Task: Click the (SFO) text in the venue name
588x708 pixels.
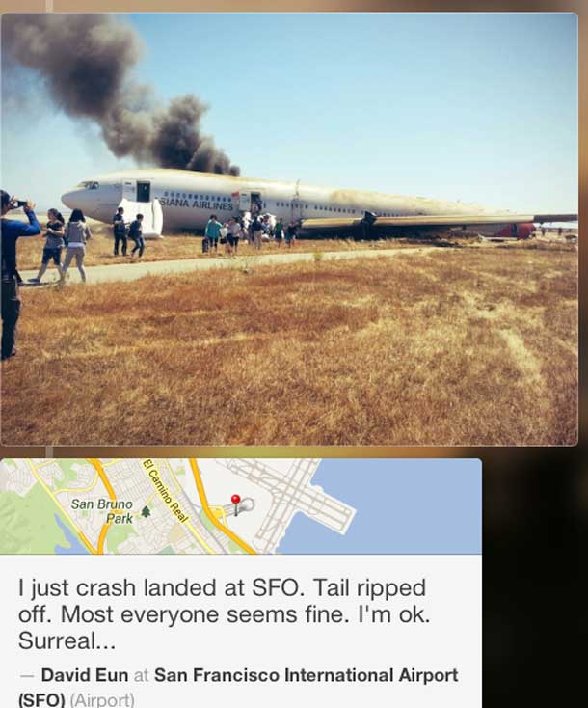Action: [x=41, y=700]
